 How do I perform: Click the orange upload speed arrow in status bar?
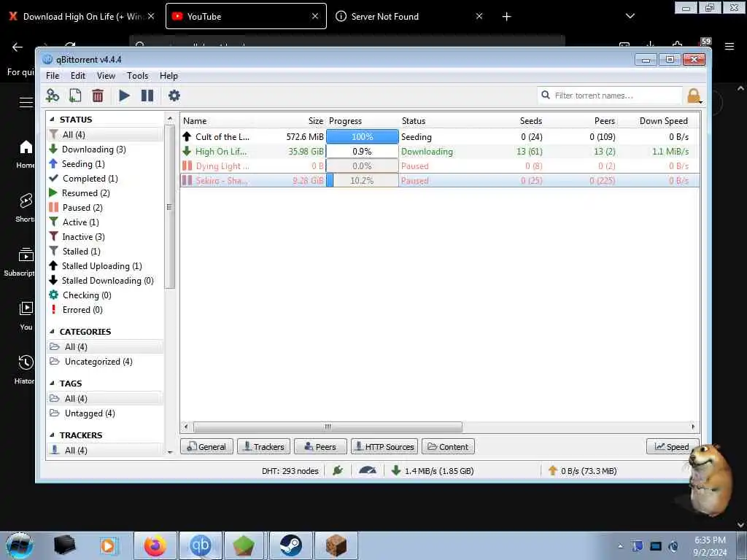553,470
